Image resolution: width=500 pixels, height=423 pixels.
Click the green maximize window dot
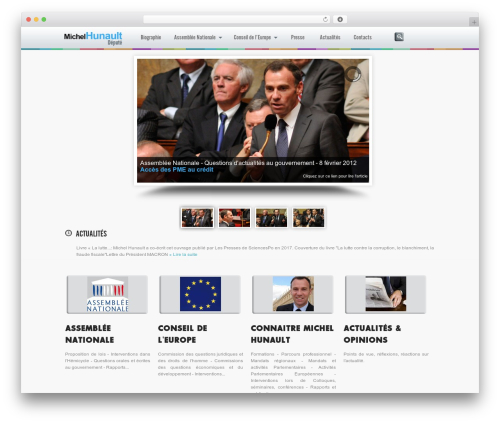pyautogui.click(x=44, y=20)
